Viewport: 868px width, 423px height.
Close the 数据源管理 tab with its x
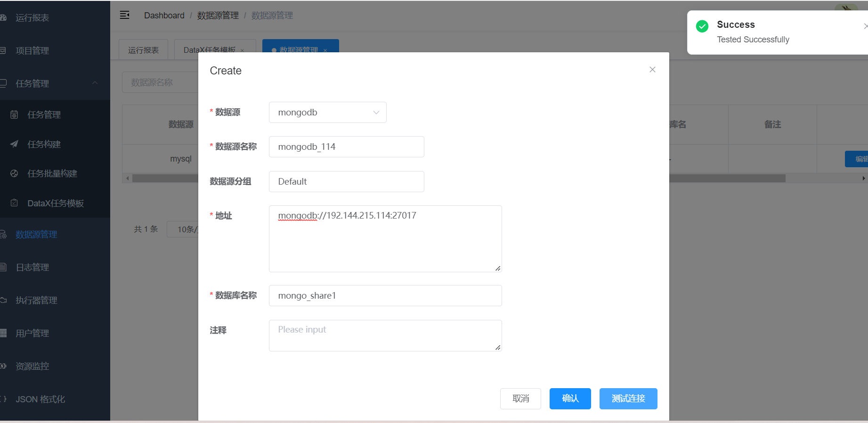coord(325,50)
